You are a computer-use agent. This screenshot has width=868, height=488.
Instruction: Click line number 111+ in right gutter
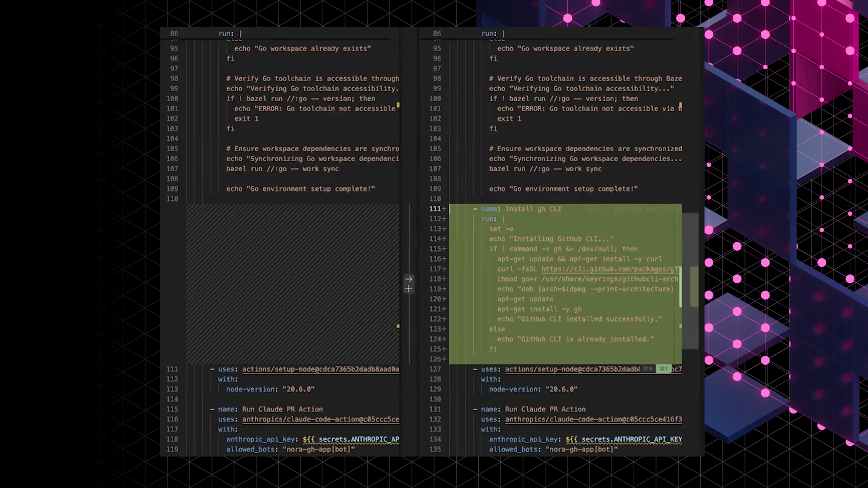tap(437, 209)
